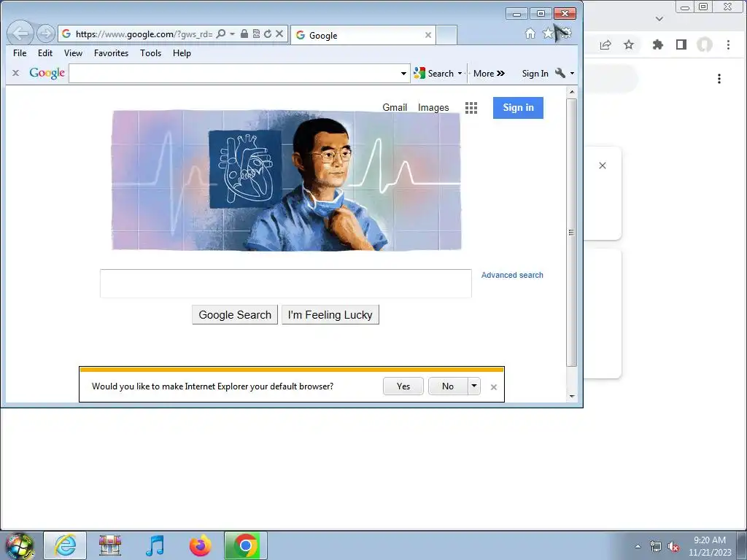Open the Chrome page three-dot options
Screen dimensions: 747x560
tap(719, 79)
